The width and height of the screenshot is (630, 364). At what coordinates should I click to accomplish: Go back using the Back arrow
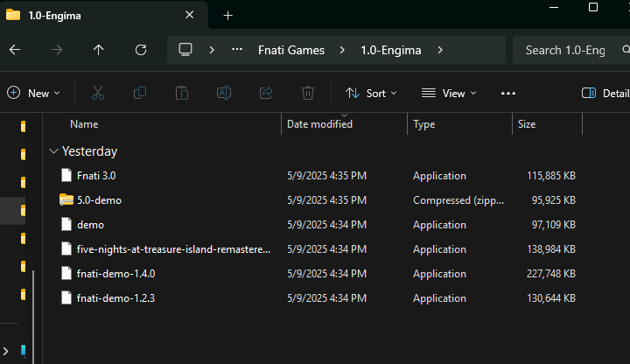tap(15, 50)
